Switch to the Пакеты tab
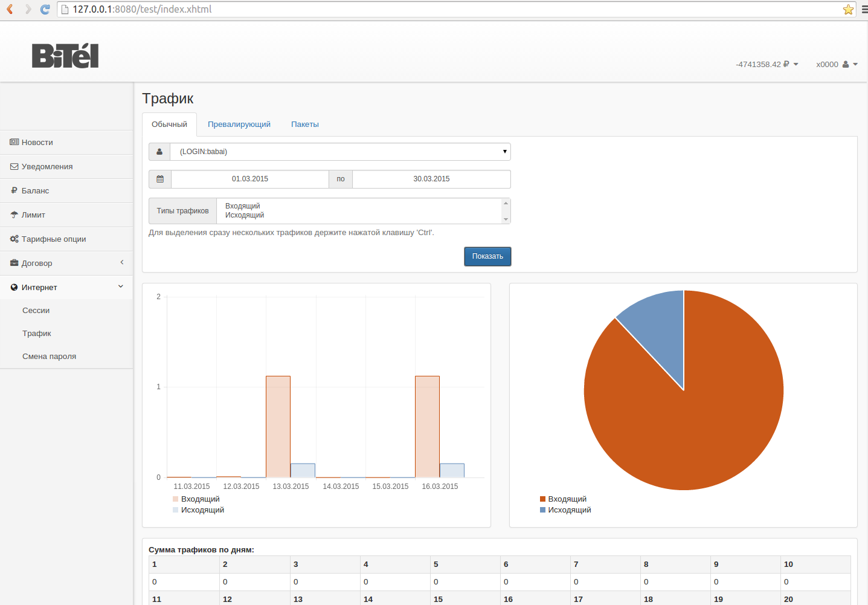The image size is (868, 605). click(304, 125)
